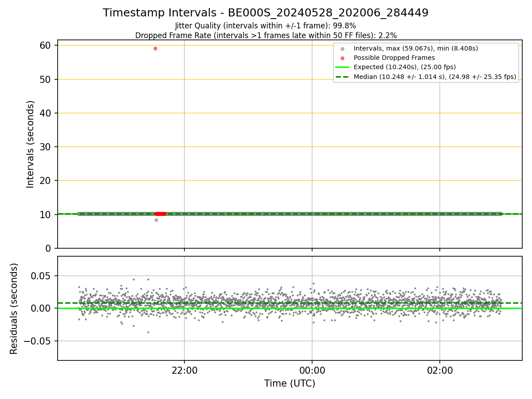532x399 pixels.
Task: Click the gray dot marker in the legend
Action: click(342, 48)
